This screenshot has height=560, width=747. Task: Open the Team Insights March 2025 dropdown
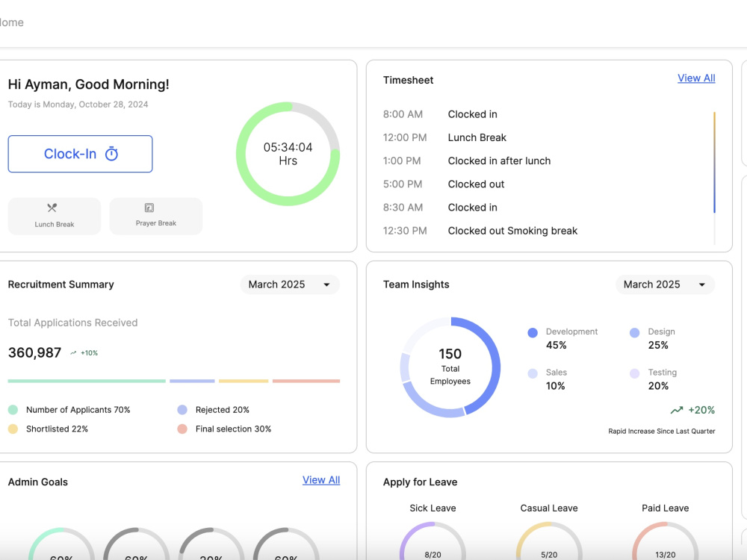coord(665,284)
